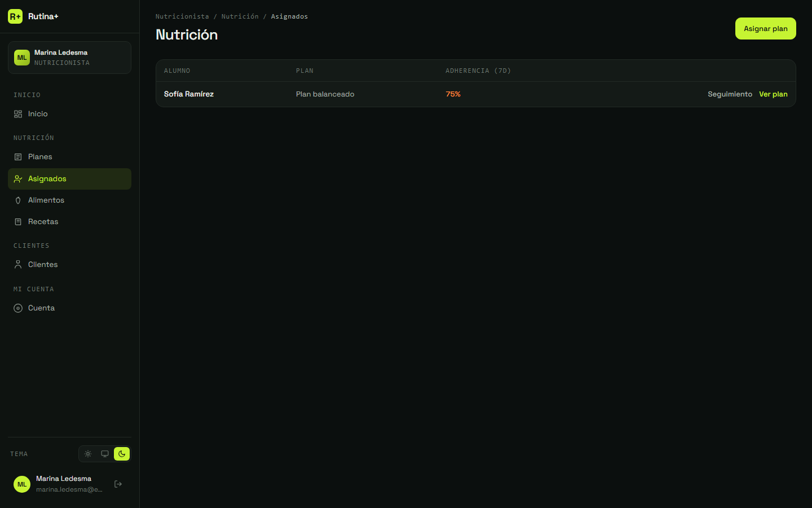The image size is (812, 508).
Task: Click the ML avatar in the bottom profile
Action: pyautogui.click(x=22, y=484)
